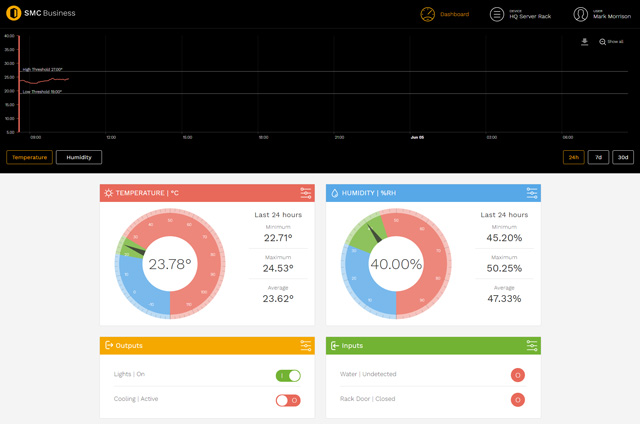
Task: Click the temperature gauge reading 23.78°
Action: [170, 264]
